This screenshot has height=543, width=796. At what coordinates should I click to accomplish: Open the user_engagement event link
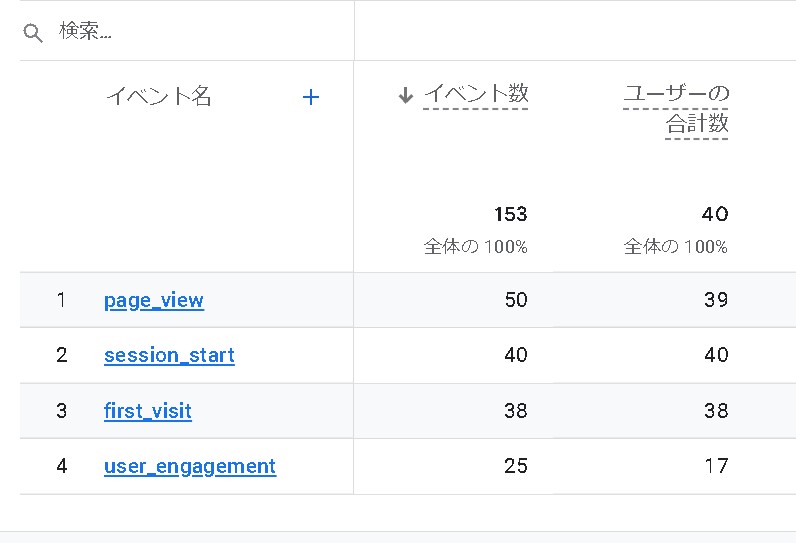[x=190, y=466]
